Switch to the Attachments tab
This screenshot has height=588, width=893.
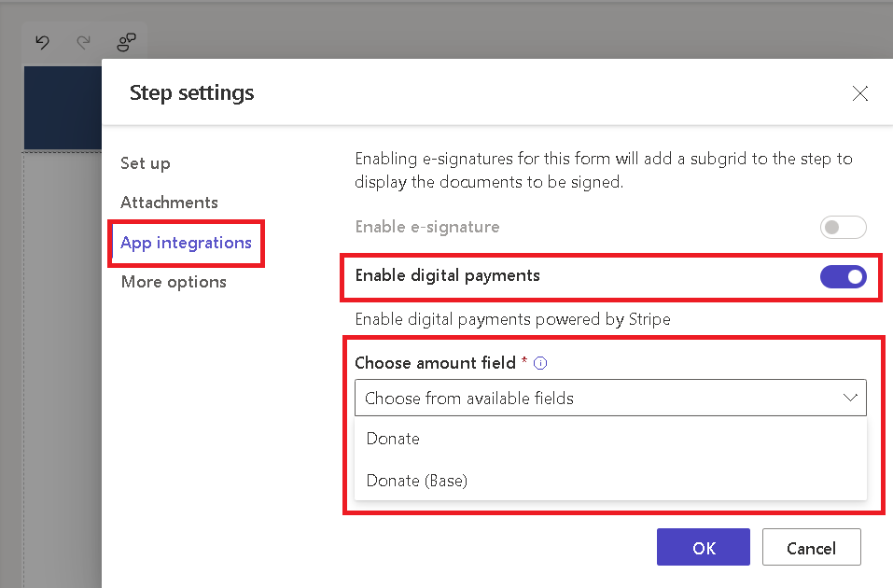tap(169, 203)
